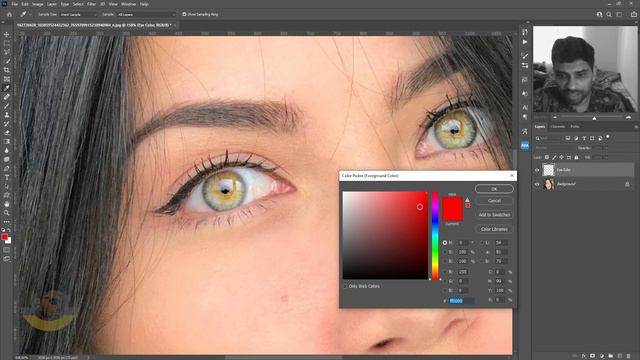Click the search icon in the top bar
The width and height of the screenshot is (640, 360).
point(609,14)
